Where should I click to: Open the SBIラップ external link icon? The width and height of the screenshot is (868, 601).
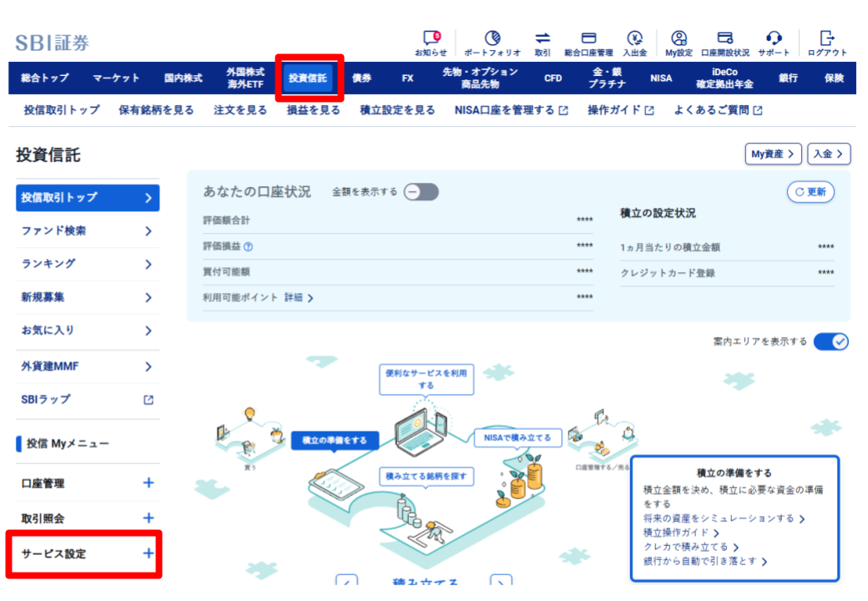pos(149,400)
